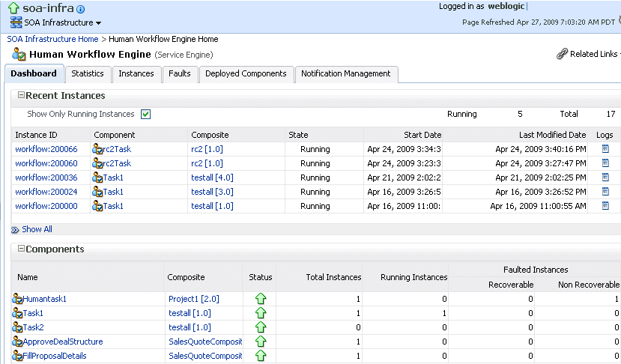The image size is (621, 364).
Task: Click the green up status arrow for Humantask1
Action: coord(261,299)
